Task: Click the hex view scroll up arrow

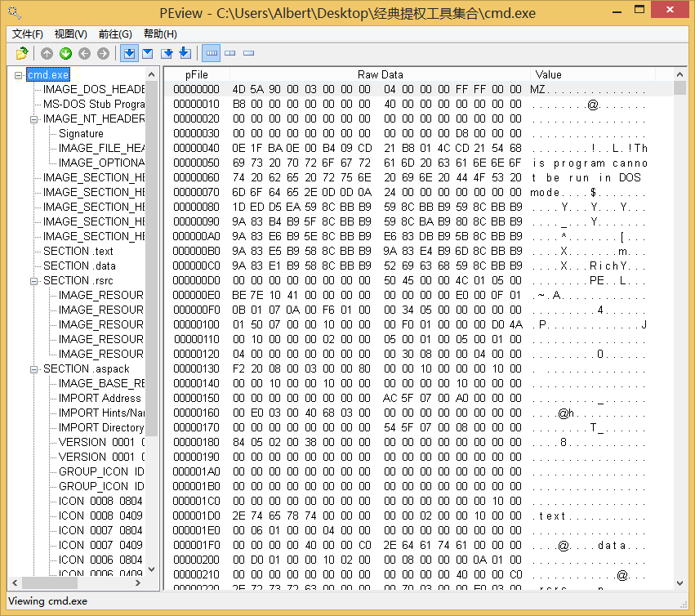Action: (x=679, y=74)
